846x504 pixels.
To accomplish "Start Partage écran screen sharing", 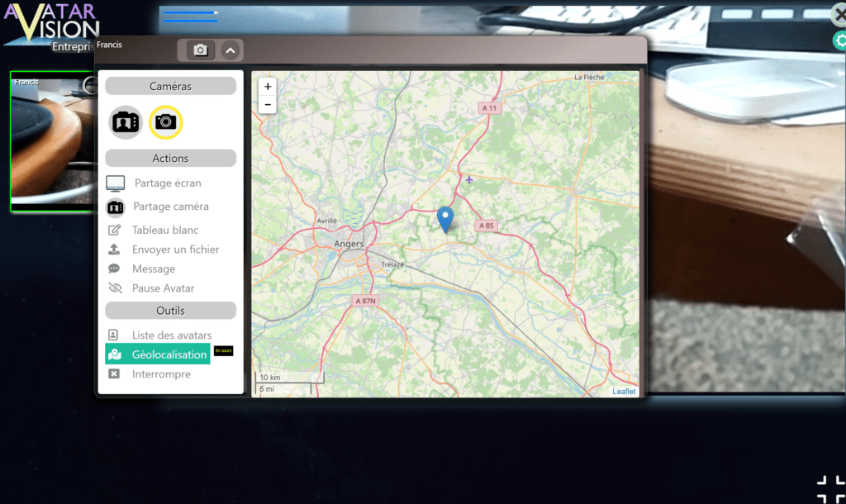I will [x=167, y=183].
